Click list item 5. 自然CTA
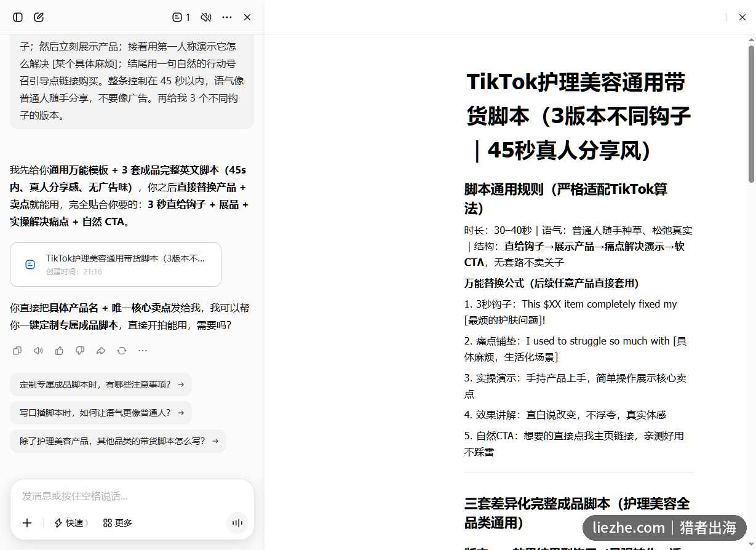Screen dimensions: 756x550 [x=574, y=444]
